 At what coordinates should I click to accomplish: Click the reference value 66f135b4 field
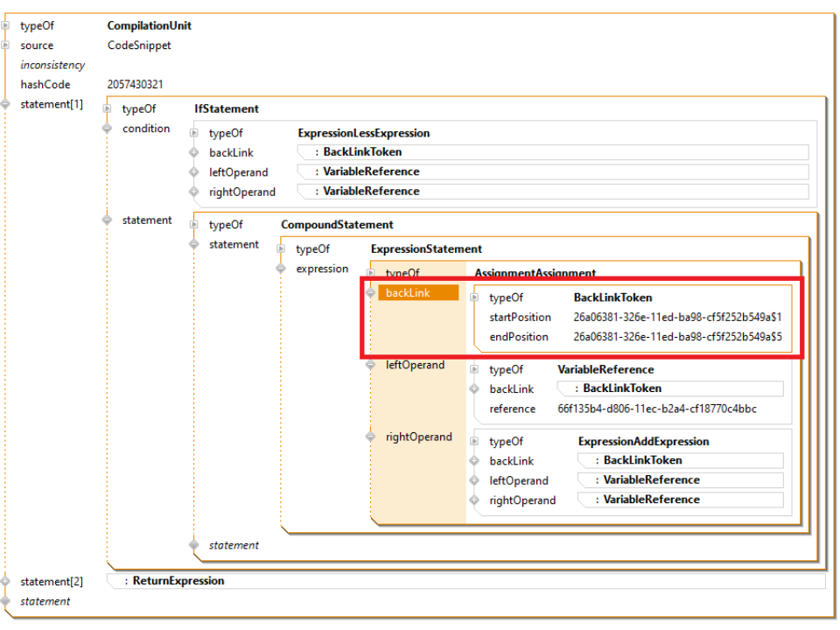656,409
